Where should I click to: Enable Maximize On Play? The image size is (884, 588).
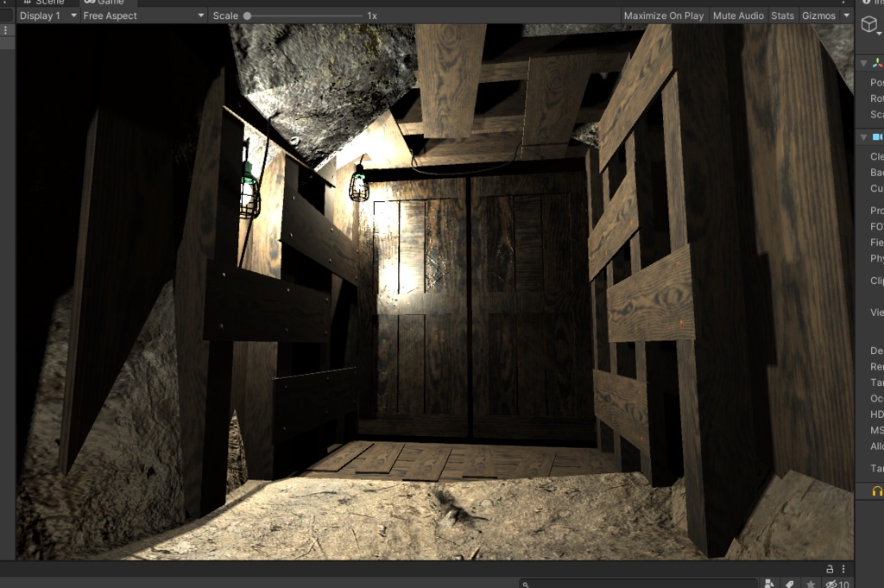click(x=665, y=15)
